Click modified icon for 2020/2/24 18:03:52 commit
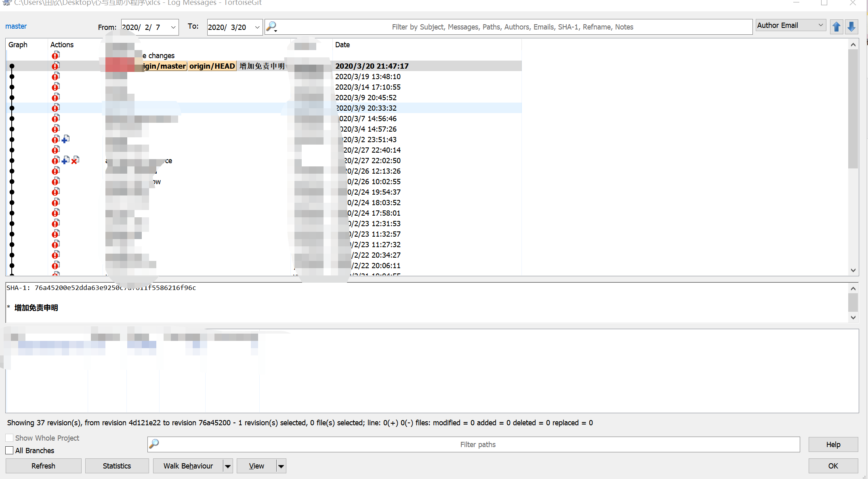 click(x=56, y=202)
